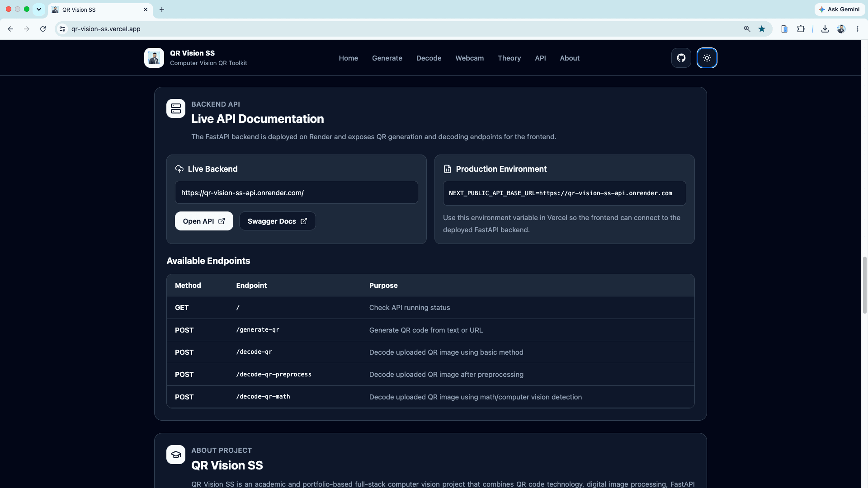Click the Live Backend cloud upload icon
The width and height of the screenshot is (868, 488).
pyautogui.click(x=179, y=169)
